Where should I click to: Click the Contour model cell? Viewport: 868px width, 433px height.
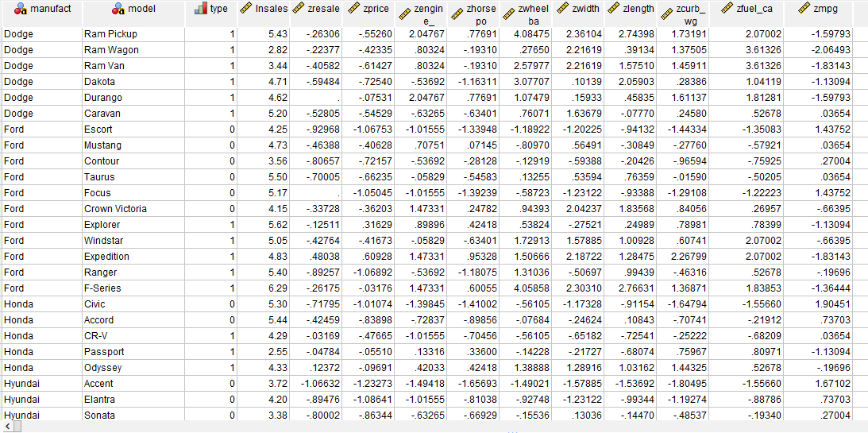(x=133, y=161)
